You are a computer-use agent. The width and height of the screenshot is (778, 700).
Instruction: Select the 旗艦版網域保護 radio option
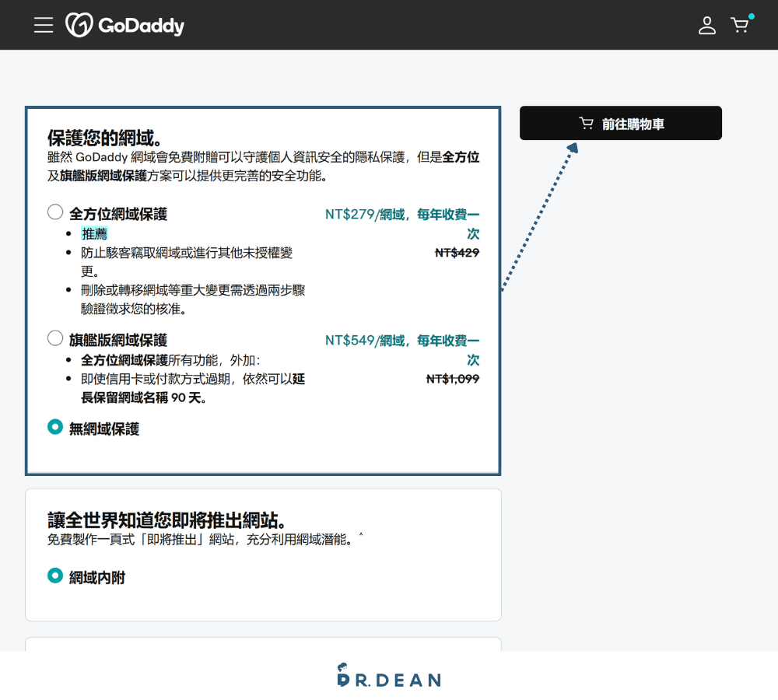tap(54, 338)
